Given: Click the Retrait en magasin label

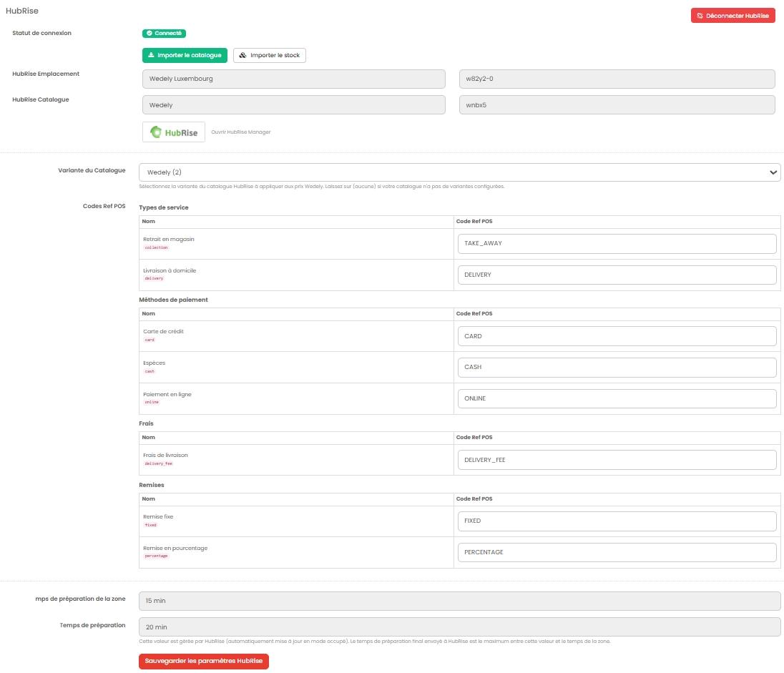Looking at the screenshot, I should [169, 239].
